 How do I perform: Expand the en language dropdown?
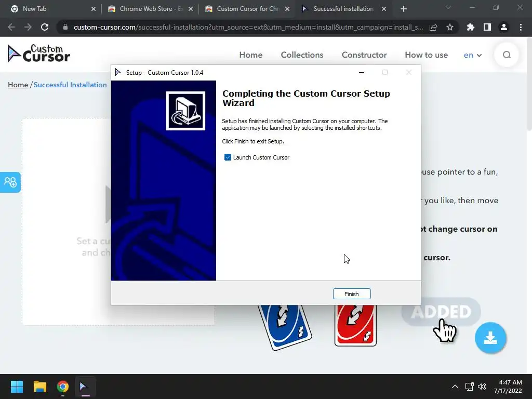click(472, 55)
